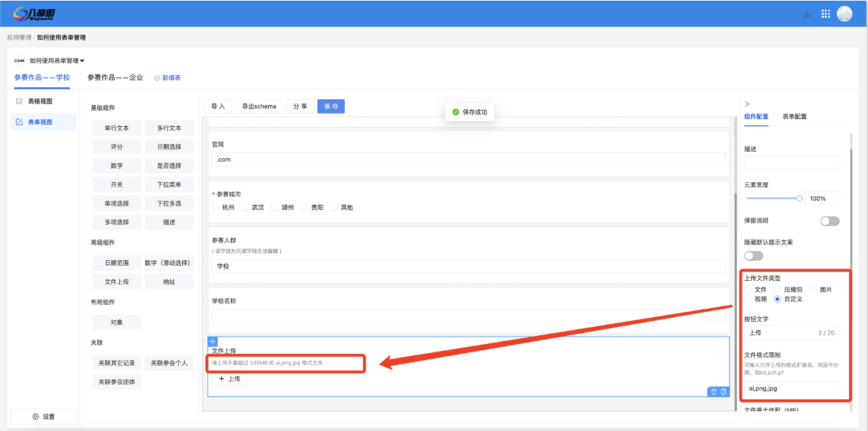Click the 元素宽度 slider handle
This screenshot has width=868, height=431.
pos(799,198)
